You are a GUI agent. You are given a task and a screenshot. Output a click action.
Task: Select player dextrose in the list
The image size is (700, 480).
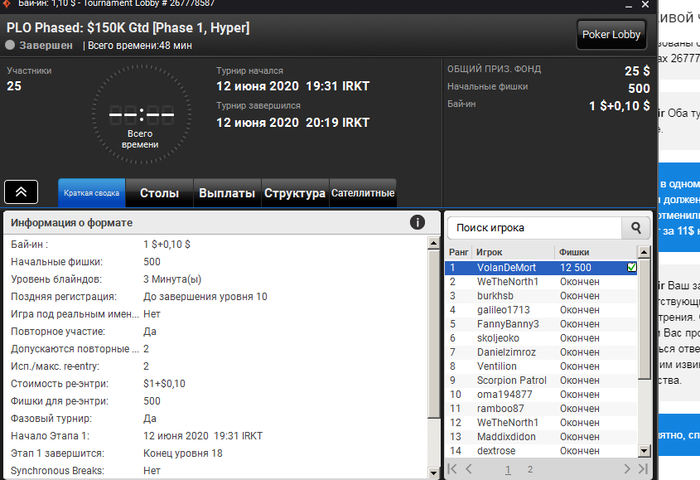(541, 451)
